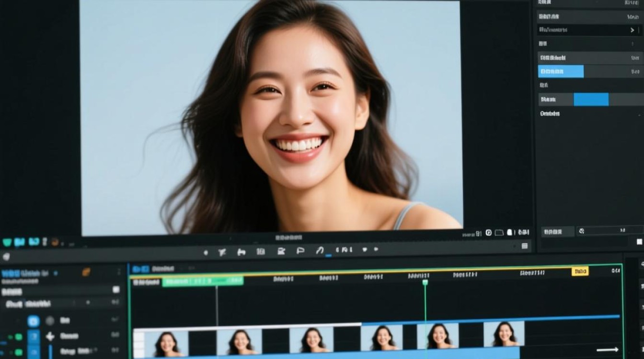Click the teal shield icon below the preview
The height and width of the screenshot is (359, 644).
pyautogui.click(x=7, y=242)
